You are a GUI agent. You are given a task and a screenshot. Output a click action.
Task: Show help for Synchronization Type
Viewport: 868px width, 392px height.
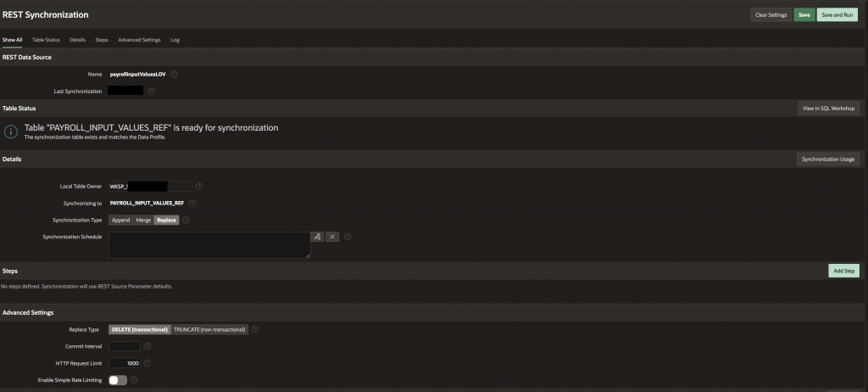coord(186,220)
